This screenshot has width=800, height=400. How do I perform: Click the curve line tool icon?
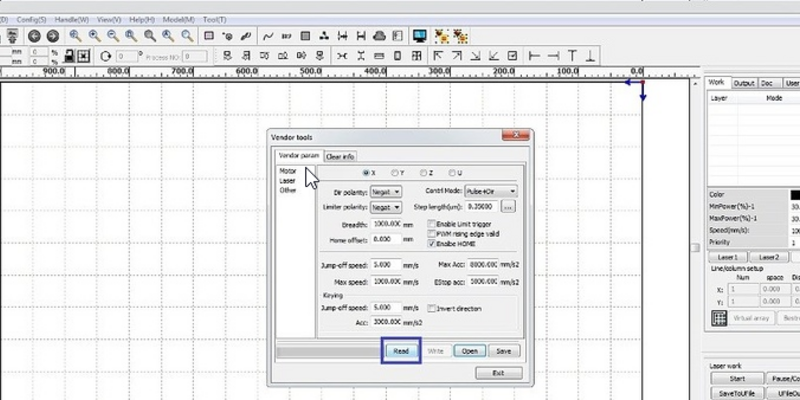coord(267,35)
